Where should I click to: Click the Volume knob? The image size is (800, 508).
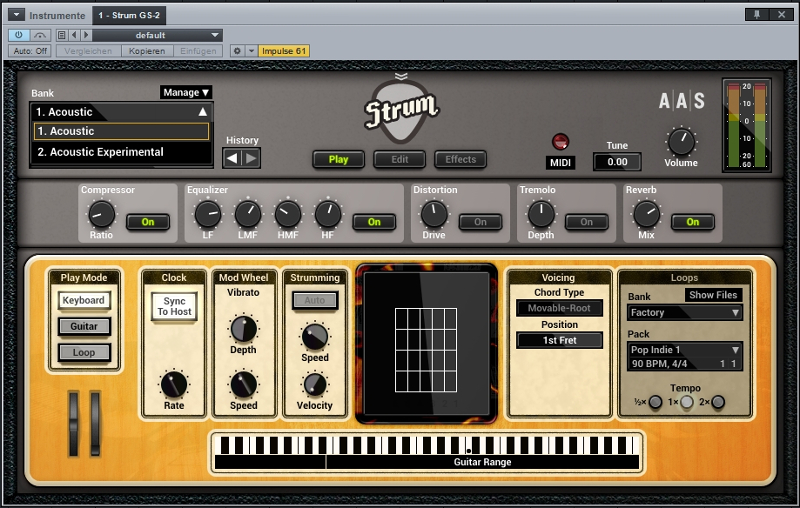(x=681, y=142)
